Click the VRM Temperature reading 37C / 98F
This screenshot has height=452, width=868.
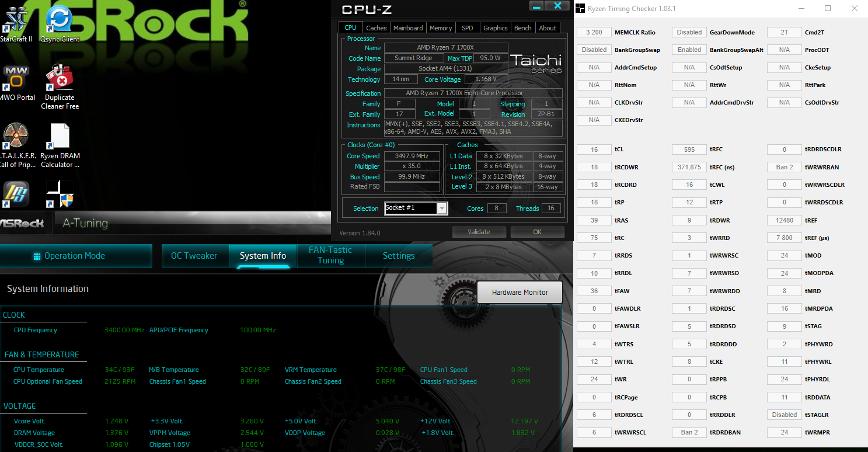pos(391,370)
